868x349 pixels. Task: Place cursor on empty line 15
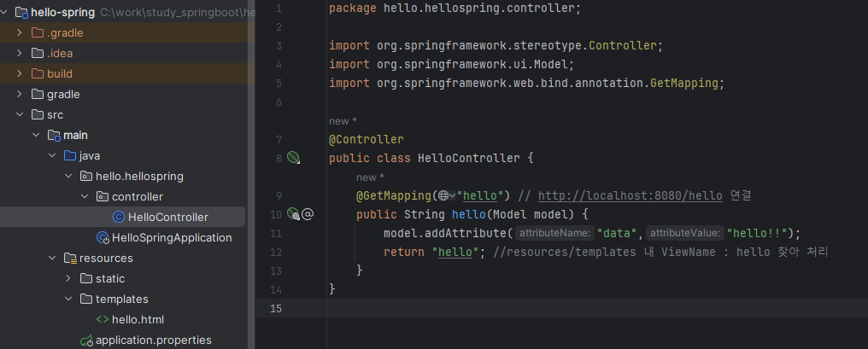[x=562, y=308]
